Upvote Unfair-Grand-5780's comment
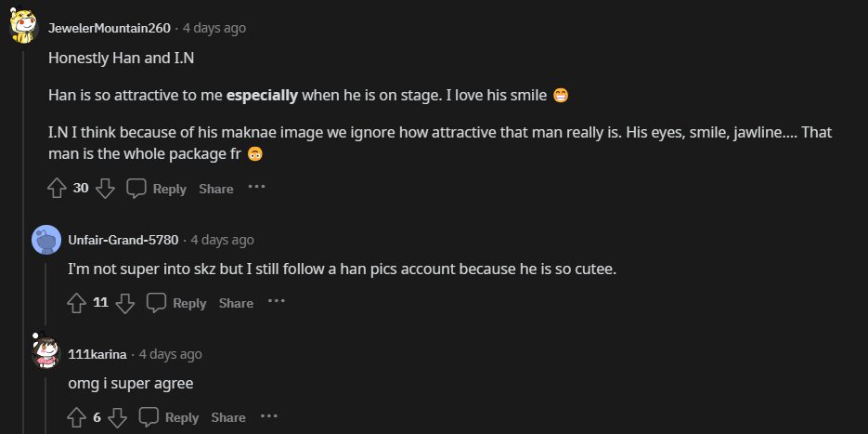Viewport: 868px width, 434px height. [77, 303]
